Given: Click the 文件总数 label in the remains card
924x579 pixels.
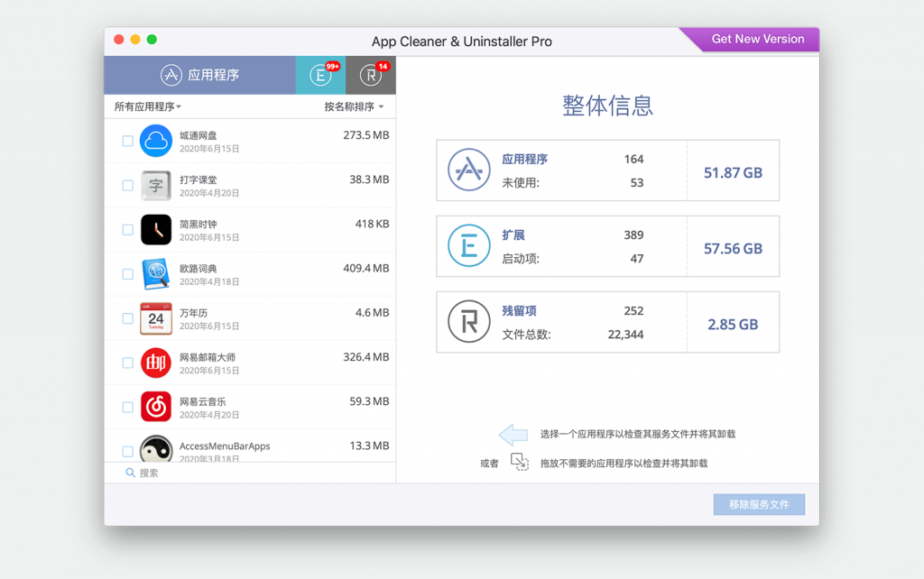Looking at the screenshot, I should [x=526, y=335].
